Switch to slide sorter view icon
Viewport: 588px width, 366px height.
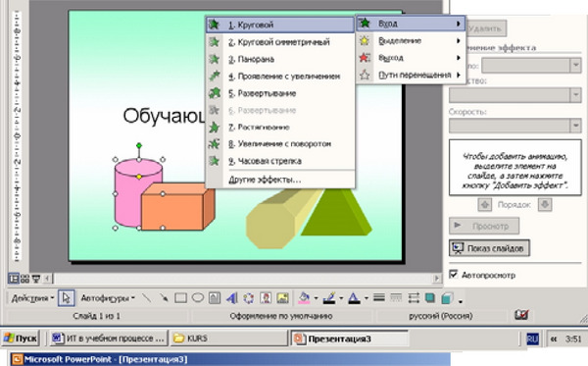pyautogui.click(x=25, y=279)
